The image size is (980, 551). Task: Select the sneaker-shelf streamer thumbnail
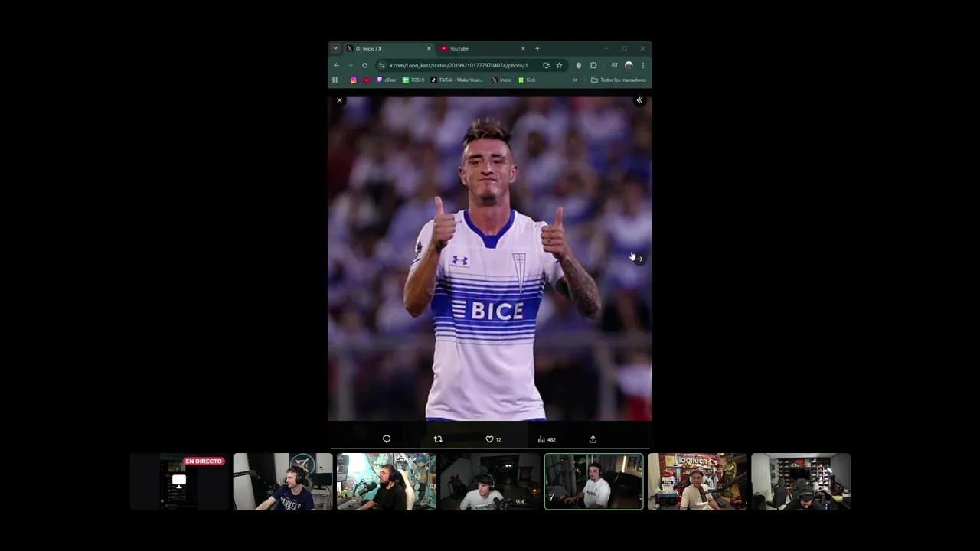coord(801,481)
